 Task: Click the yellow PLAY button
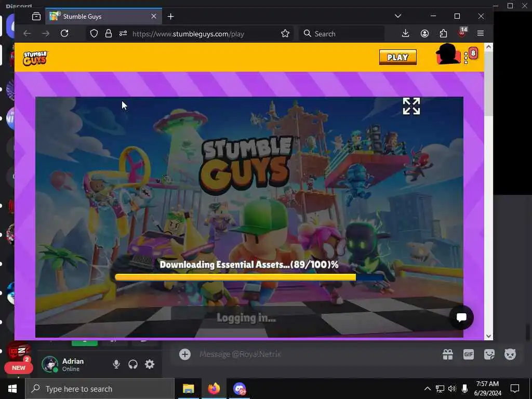[397, 57]
